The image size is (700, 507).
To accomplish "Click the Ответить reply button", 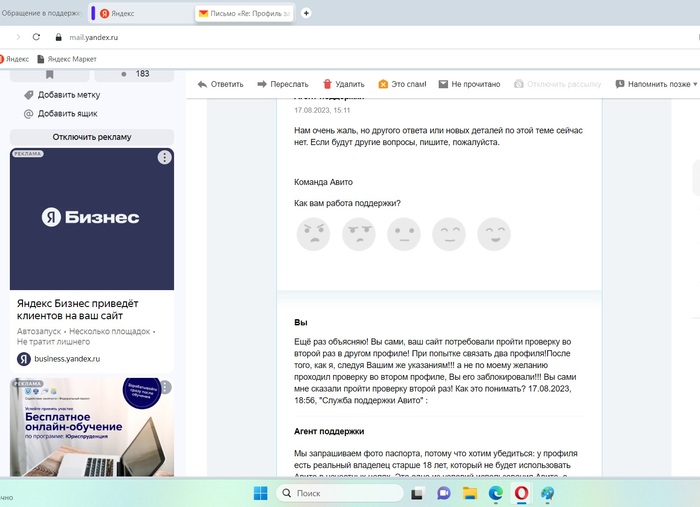I will [220, 84].
